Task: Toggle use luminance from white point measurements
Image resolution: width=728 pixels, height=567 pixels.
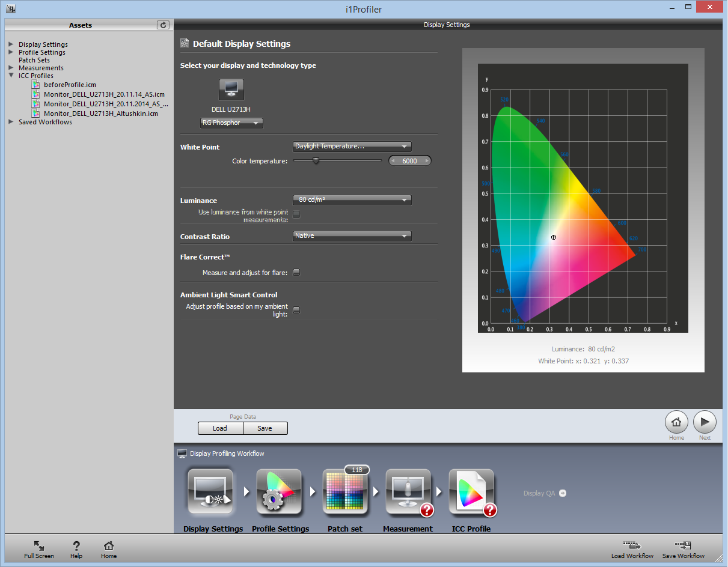Action: [x=296, y=214]
